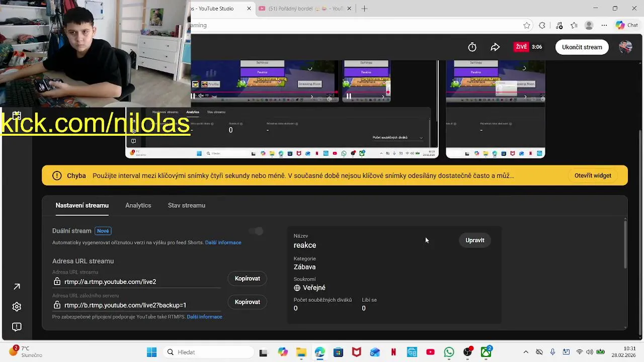The image size is (644, 362).
Task: Click the stream URL address field
Action: point(136,282)
